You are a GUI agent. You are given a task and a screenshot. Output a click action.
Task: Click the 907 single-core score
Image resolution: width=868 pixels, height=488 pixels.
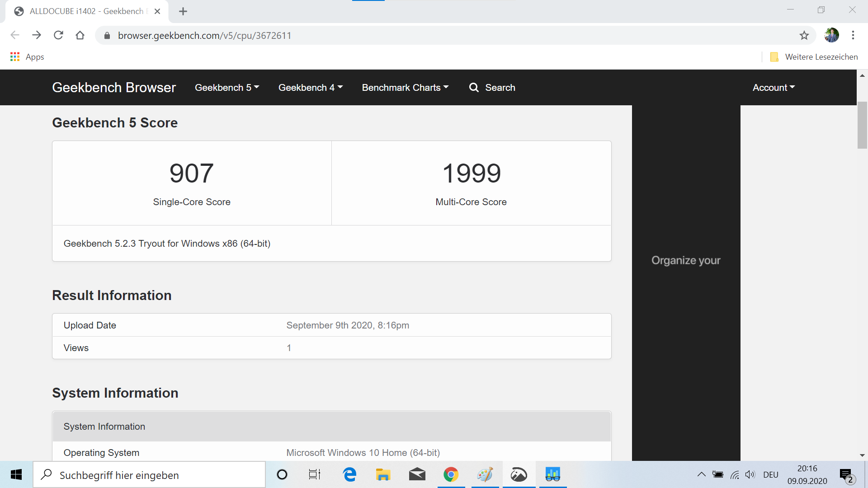192,173
